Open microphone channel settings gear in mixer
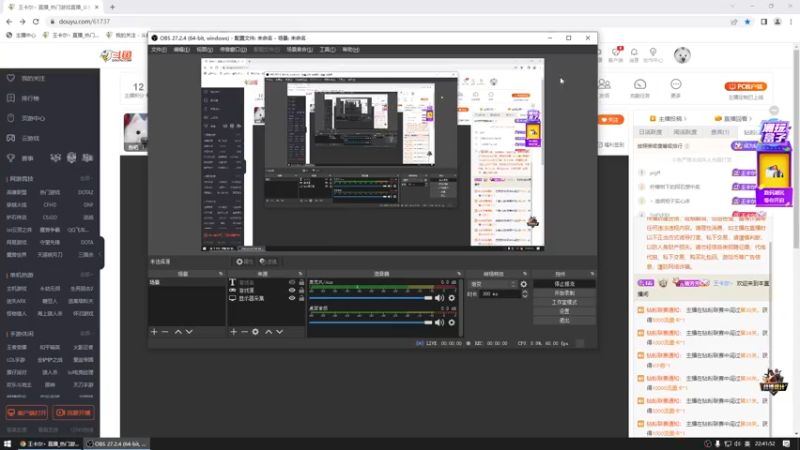800x450 pixels. [452, 298]
